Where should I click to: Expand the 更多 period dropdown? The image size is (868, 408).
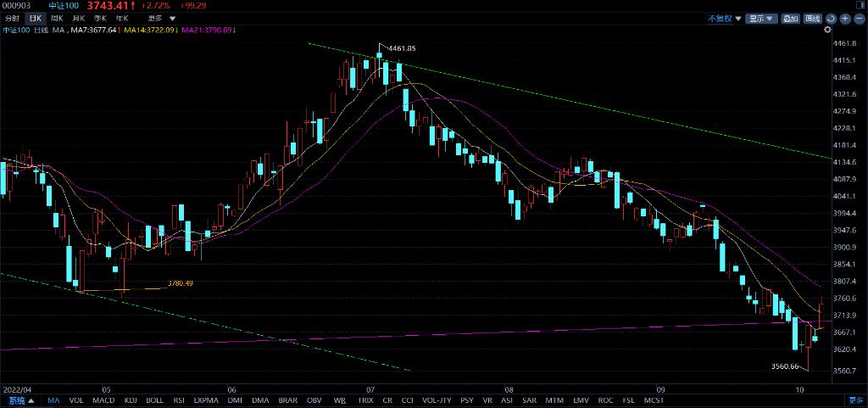[x=159, y=18]
